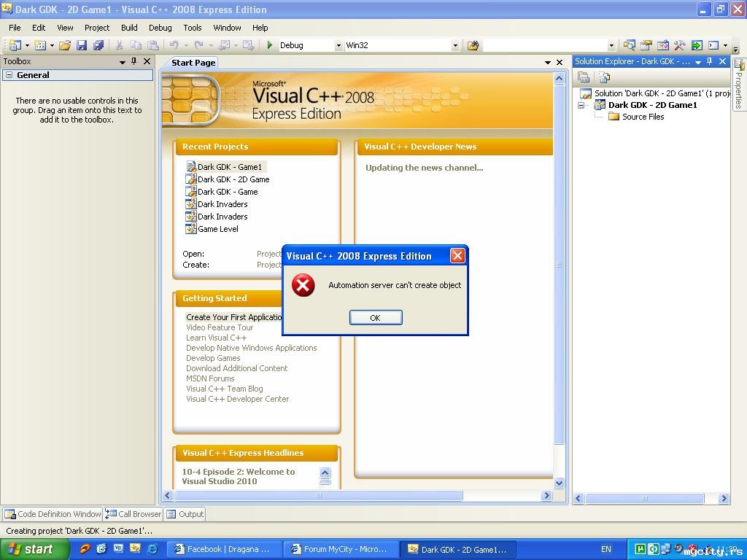Image resolution: width=747 pixels, height=560 pixels.
Task: Click the Toolbox hammer and wrench icon
Action: click(680, 45)
